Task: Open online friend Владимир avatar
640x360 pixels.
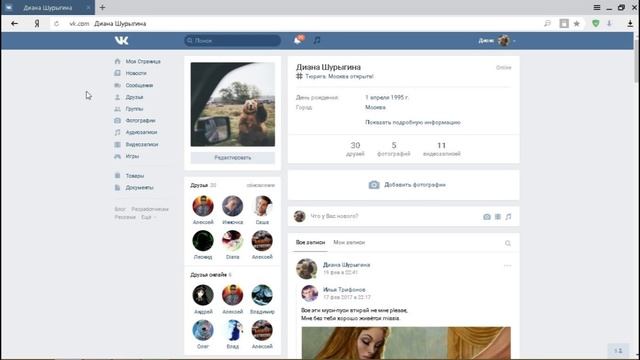Action: 262,295
